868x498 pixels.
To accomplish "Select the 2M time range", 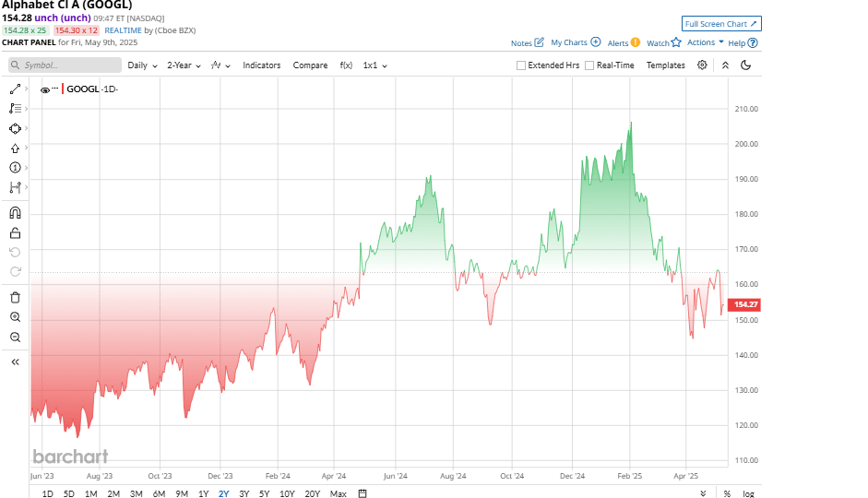I will (x=113, y=493).
